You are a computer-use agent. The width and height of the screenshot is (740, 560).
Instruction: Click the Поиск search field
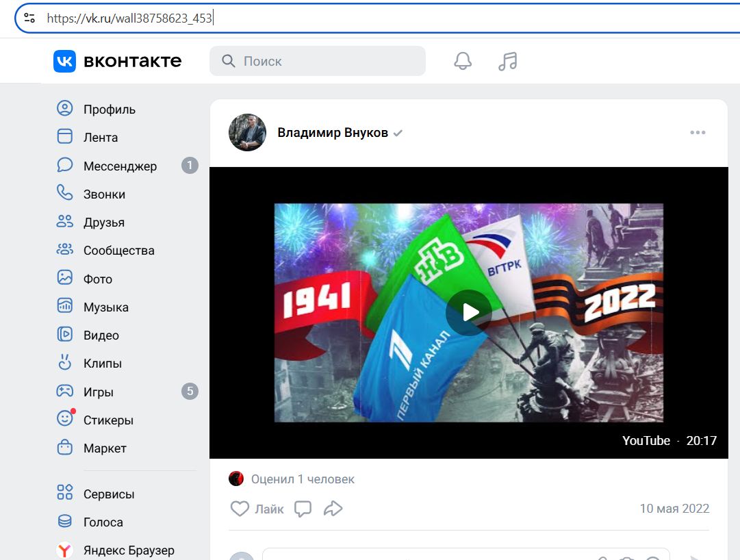click(x=318, y=61)
